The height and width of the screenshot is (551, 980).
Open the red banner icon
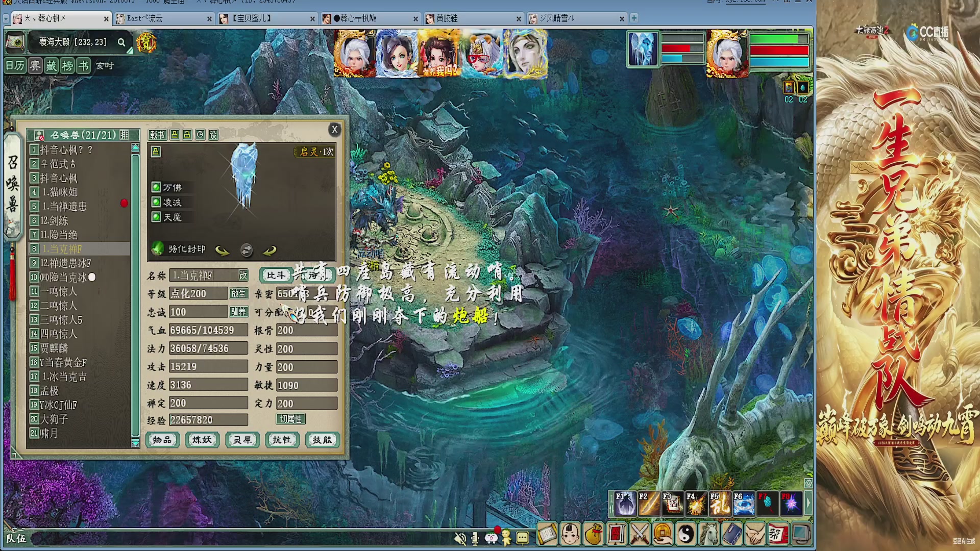(x=617, y=535)
